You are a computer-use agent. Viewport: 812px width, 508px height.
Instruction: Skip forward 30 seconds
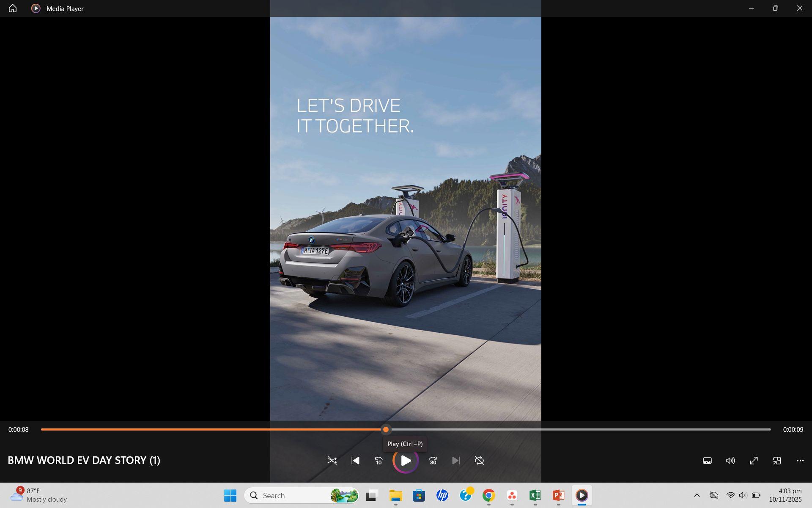(433, 461)
